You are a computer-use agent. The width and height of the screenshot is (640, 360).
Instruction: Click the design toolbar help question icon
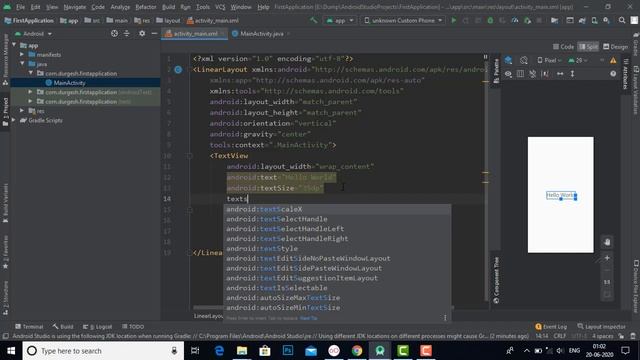[x=613, y=74]
